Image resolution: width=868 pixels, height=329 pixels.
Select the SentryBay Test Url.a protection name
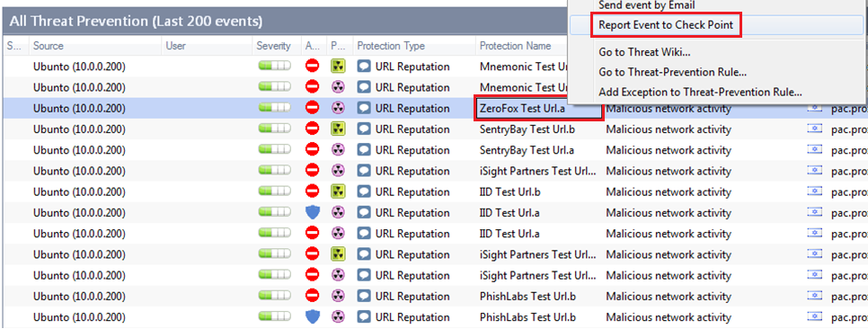pos(527,150)
